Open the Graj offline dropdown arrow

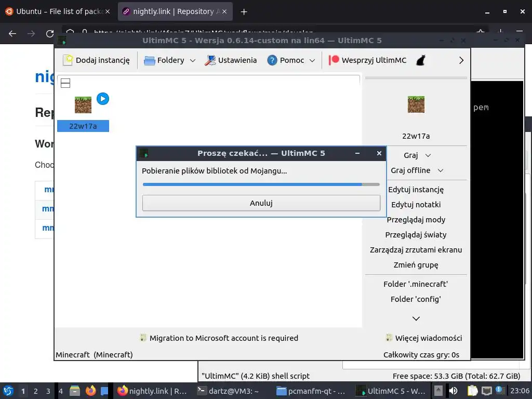(x=441, y=170)
